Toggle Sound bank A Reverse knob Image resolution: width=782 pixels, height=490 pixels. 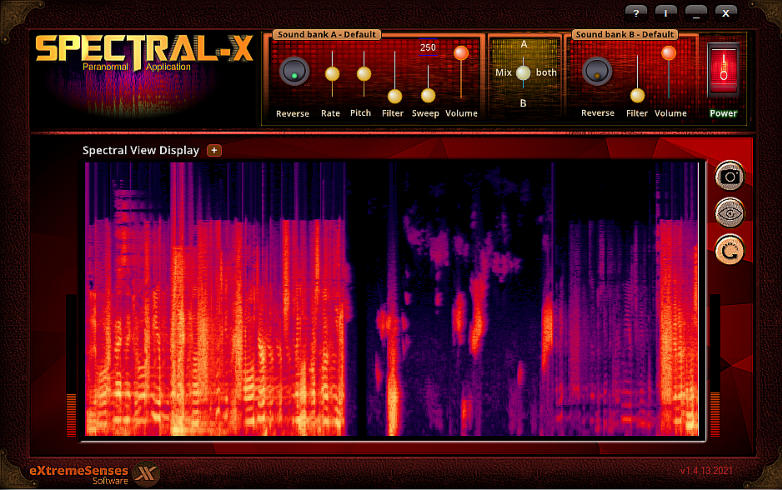294,71
